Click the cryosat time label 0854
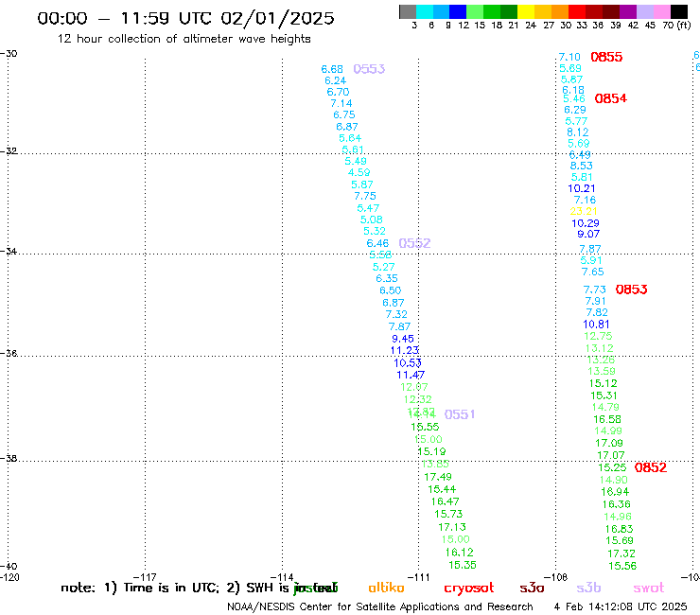The height and width of the screenshot is (615, 700). [x=611, y=98]
